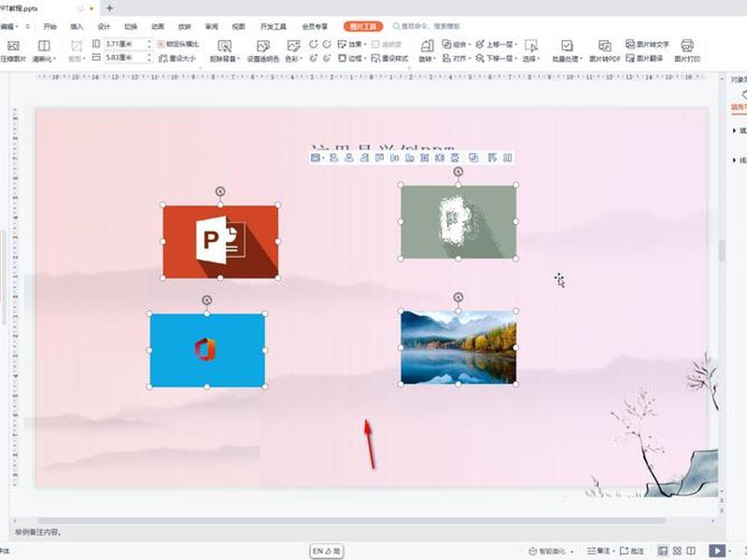The height and width of the screenshot is (560, 747).
Task: Click the horizontal scrollbar below the slide
Action: click(x=351, y=521)
